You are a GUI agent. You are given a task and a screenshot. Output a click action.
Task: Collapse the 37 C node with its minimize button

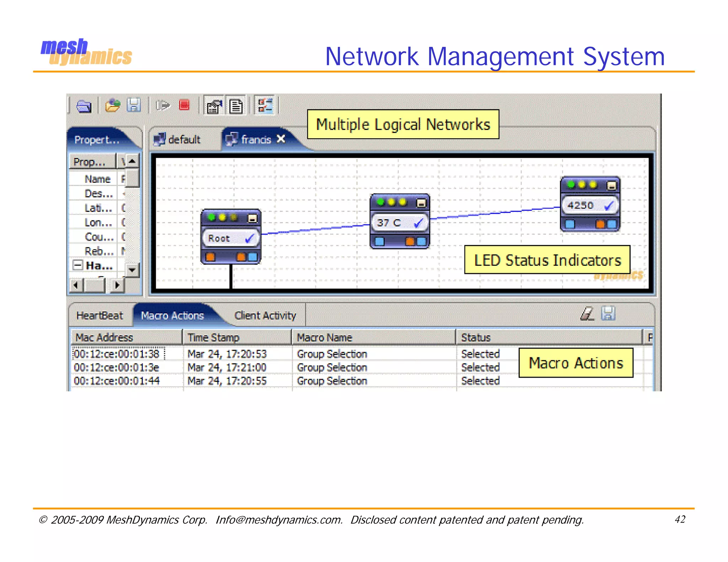point(421,202)
